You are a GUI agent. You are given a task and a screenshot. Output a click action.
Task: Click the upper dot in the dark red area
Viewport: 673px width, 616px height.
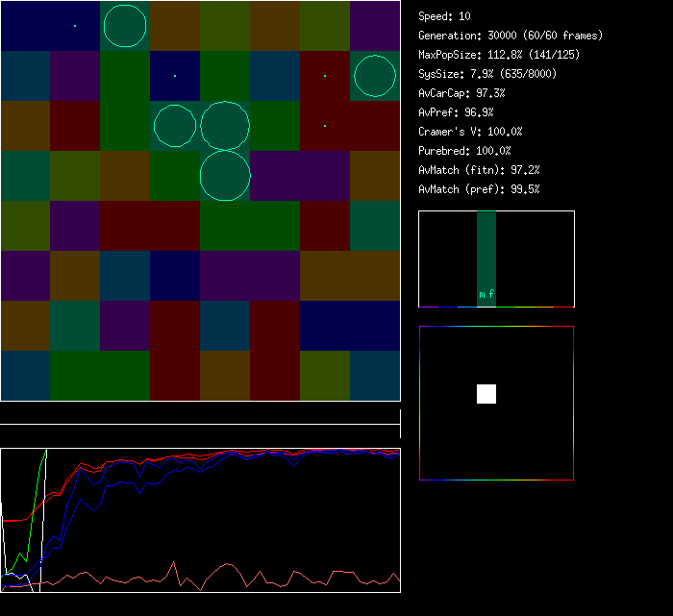click(325, 76)
